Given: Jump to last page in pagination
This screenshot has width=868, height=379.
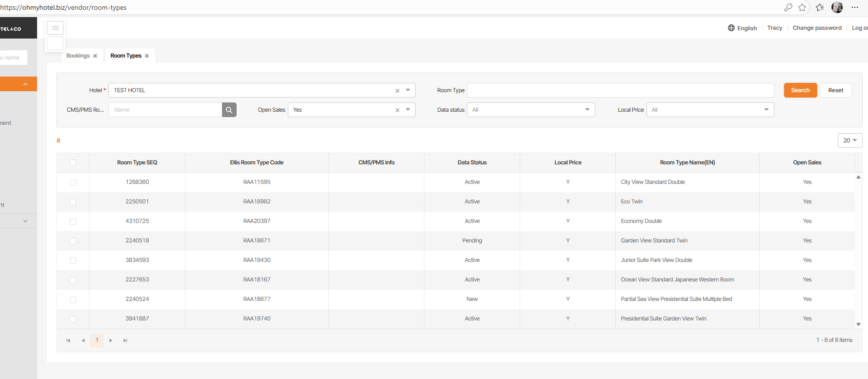Looking at the screenshot, I should [125, 340].
